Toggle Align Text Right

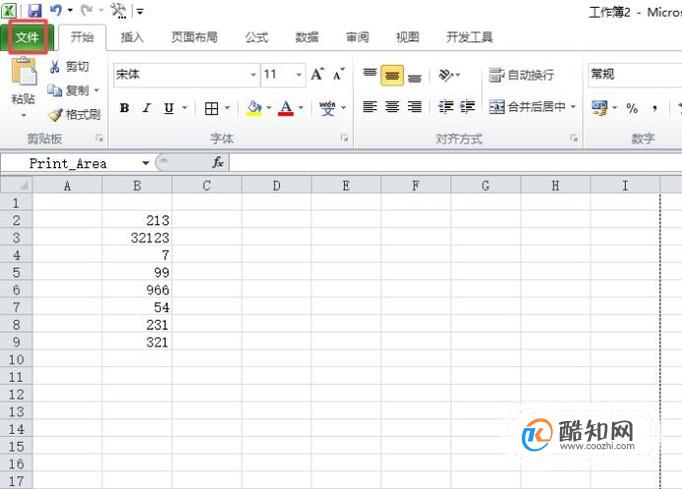point(415,107)
